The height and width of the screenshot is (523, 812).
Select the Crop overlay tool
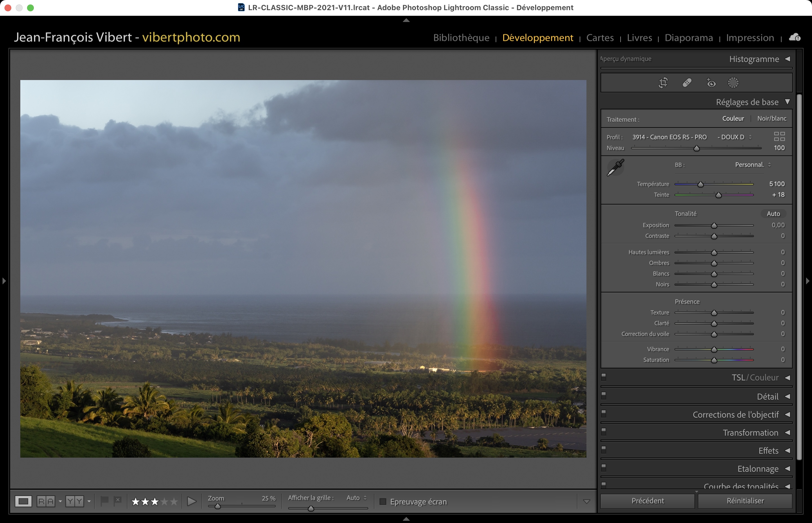click(x=663, y=83)
